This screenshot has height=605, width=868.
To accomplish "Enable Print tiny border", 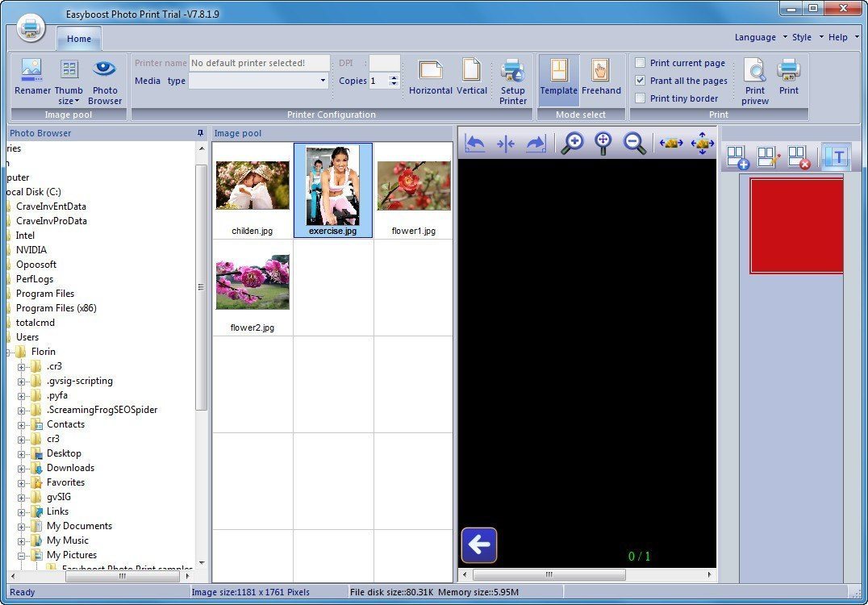I will pos(639,98).
